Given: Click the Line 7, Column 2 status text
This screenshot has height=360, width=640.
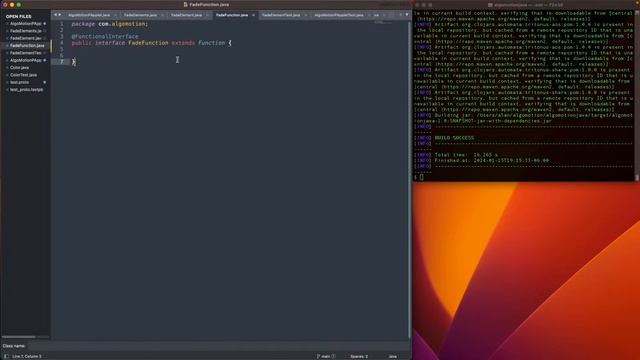Looking at the screenshot, I should (27, 356).
